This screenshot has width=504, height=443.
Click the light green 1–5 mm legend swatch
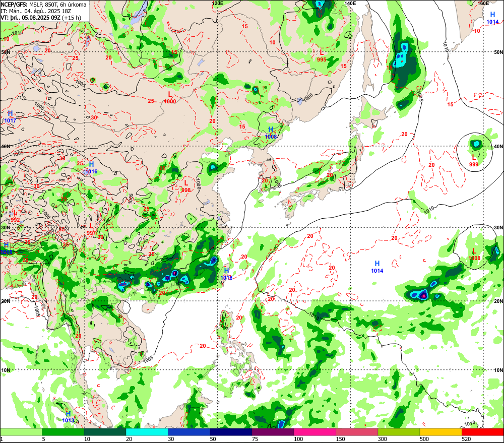pos(21,432)
